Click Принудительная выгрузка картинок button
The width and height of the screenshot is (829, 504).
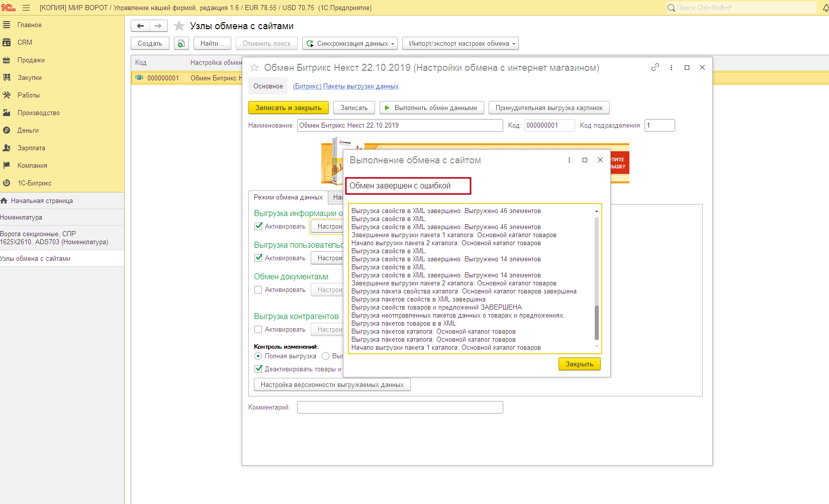click(x=549, y=108)
